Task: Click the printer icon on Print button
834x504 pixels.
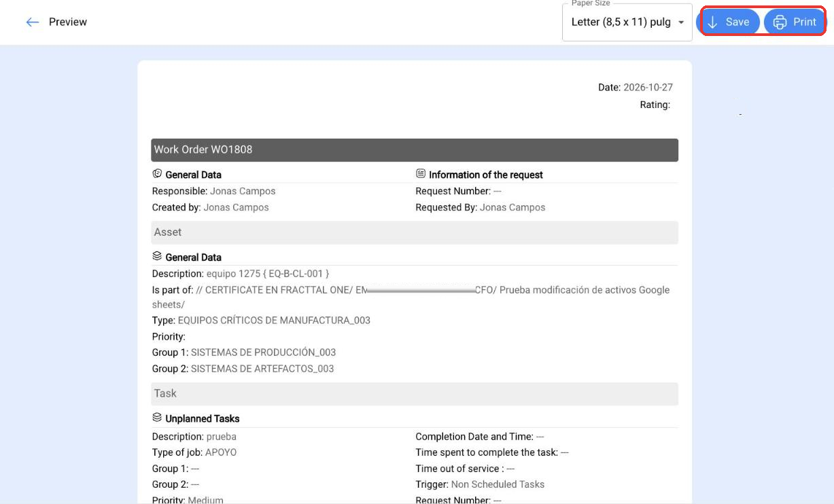Action: (x=780, y=22)
